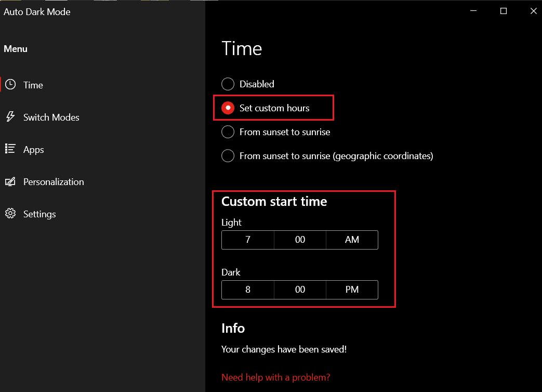Screen dimensions: 542x392
Task: Select sunset to sunrise with geographic coordinates
Action: tap(228, 155)
